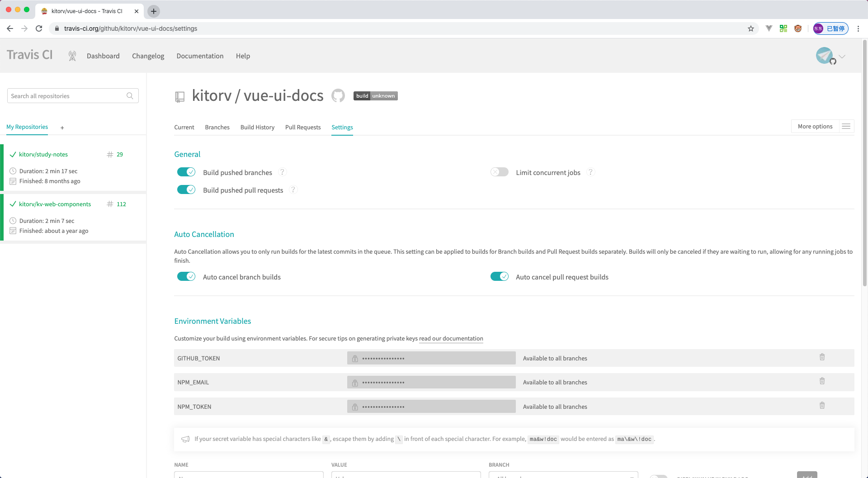Click the broadcast tower icon beside Travis CI

pos(72,56)
